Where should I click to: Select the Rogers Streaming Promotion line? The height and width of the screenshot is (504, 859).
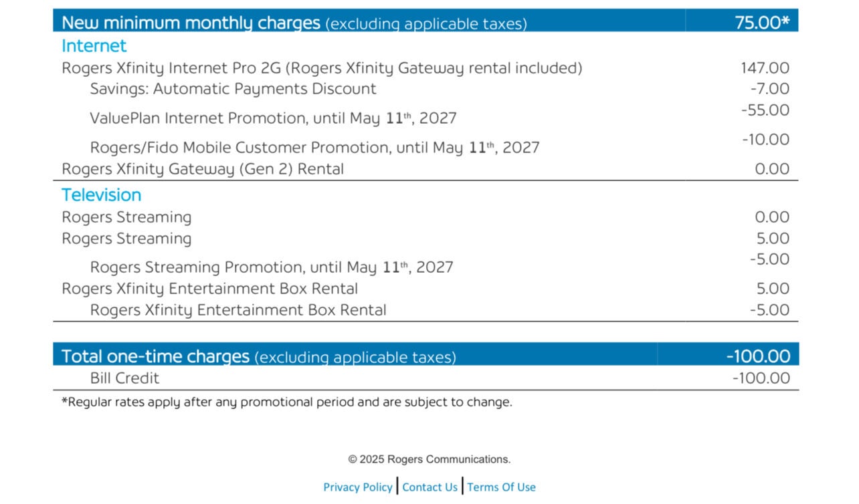271,268
